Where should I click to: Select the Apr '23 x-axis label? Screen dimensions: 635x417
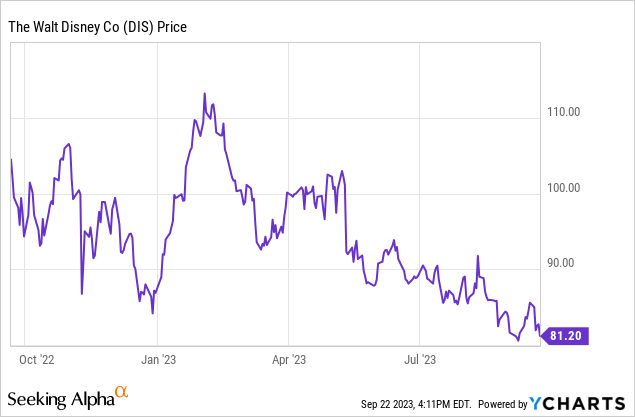tap(287, 357)
